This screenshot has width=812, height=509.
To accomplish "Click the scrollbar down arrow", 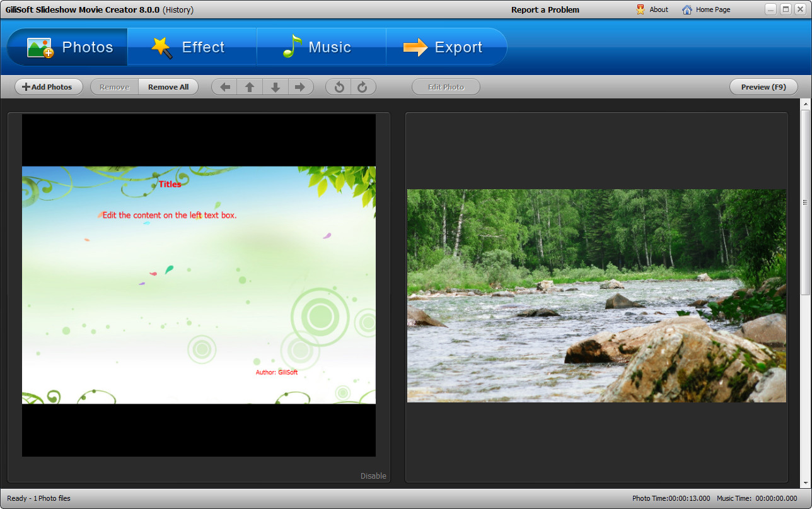I will (x=805, y=483).
